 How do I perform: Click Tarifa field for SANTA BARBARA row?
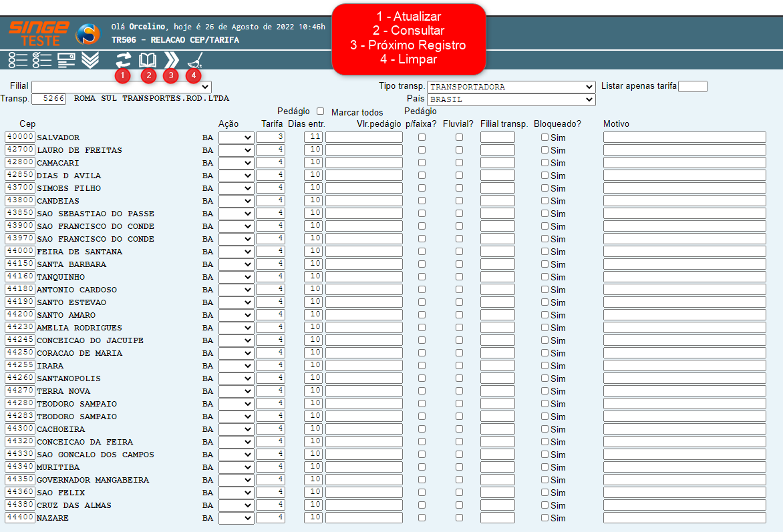[x=271, y=264]
